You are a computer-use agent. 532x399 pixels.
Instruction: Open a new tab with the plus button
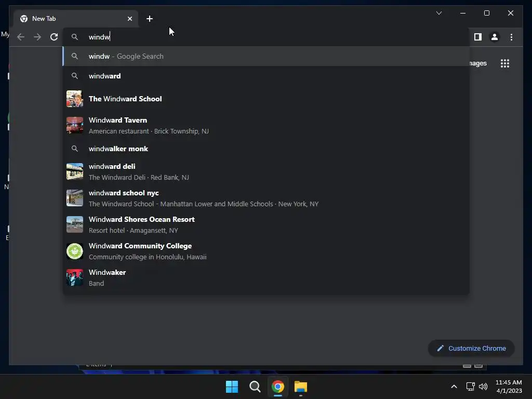point(150,19)
